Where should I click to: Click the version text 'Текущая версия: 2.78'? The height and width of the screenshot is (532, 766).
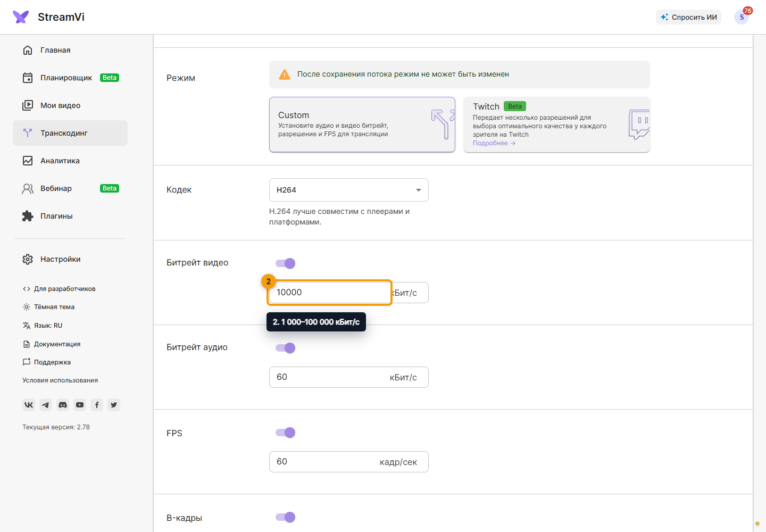[56, 427]
